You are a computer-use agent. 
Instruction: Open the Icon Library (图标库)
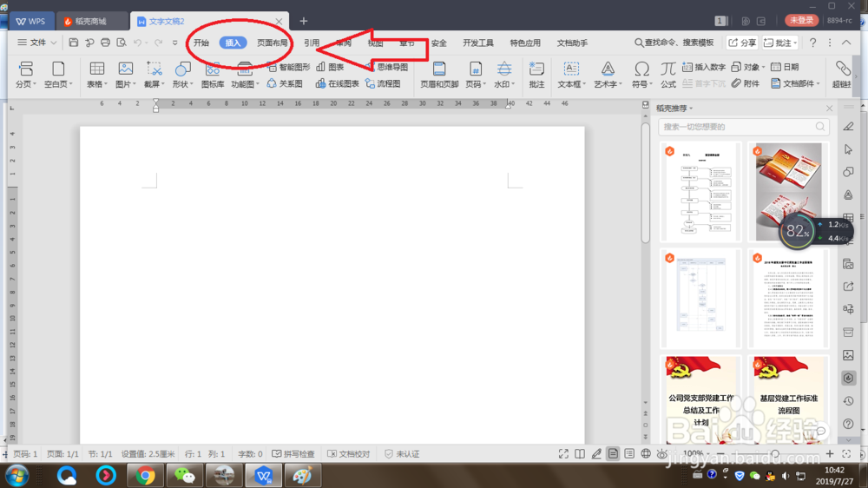[x=213, y=75]
